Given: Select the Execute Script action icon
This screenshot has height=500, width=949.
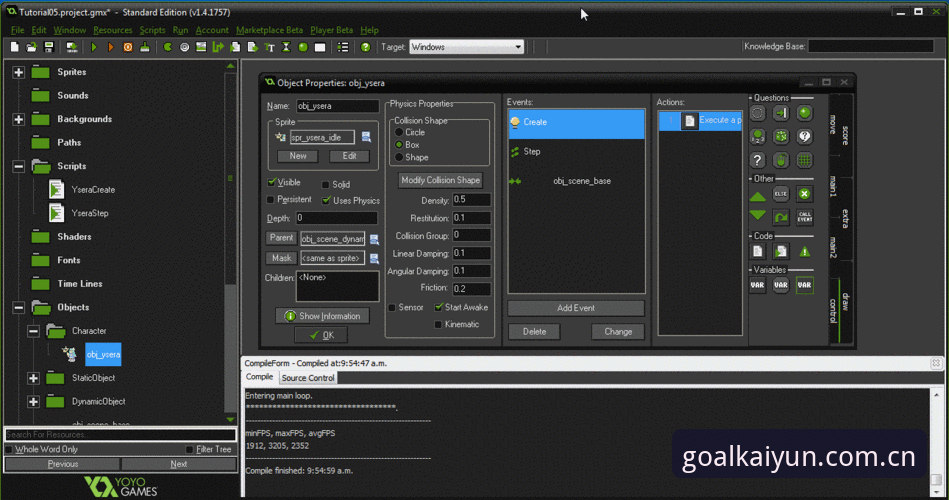Looking at the screenshot, I should coord(781,251).
